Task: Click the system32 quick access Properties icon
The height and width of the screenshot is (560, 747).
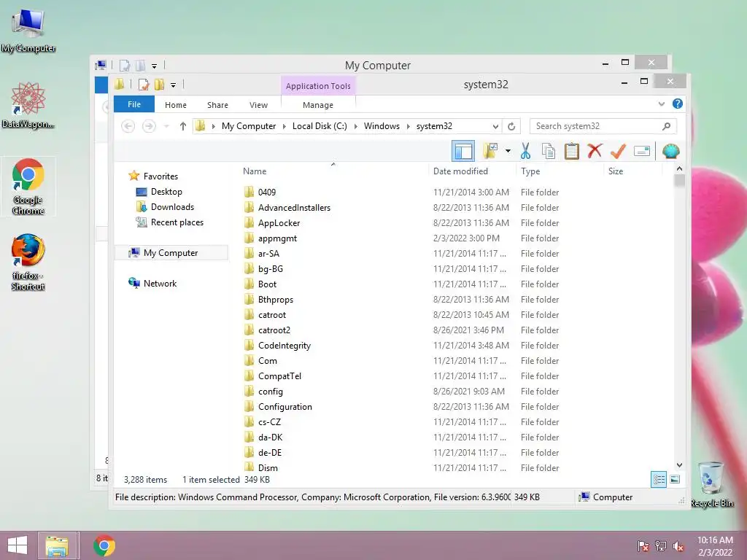Action: point(144,85)
